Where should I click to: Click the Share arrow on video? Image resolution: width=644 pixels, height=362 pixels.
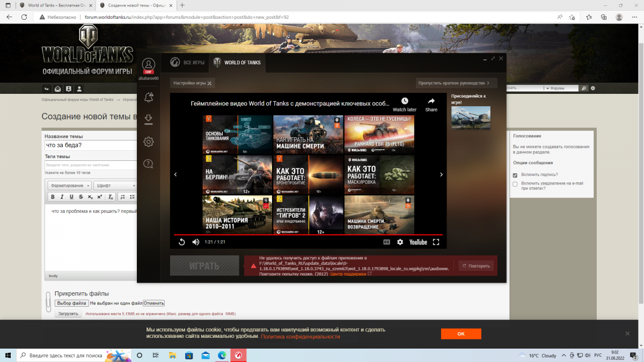point(431,101)
